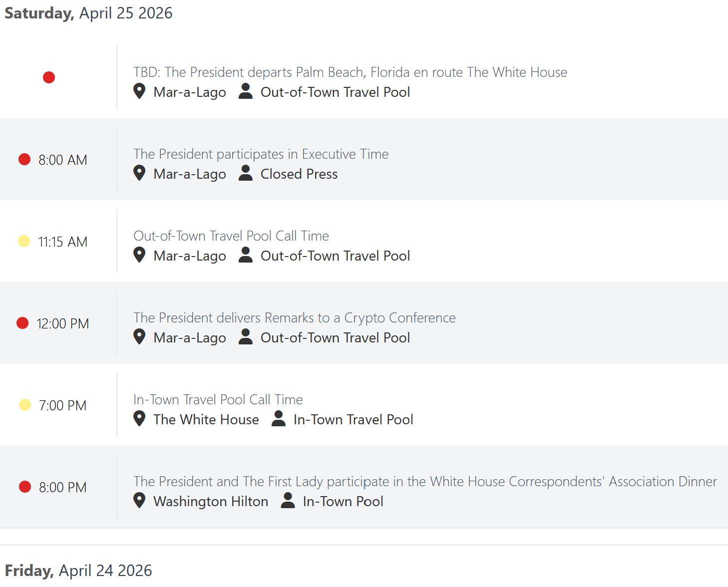This screenshot has width=728, height=587.
Task: Click location pin icon beside The White House
Action: click(139, 418)
